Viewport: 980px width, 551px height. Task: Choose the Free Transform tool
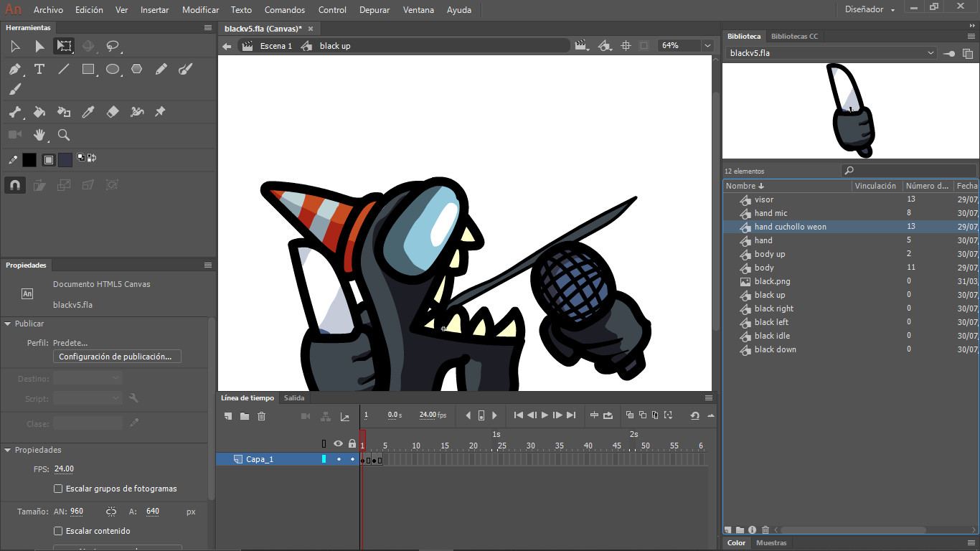pyautogui.click(x=65, y=47)
